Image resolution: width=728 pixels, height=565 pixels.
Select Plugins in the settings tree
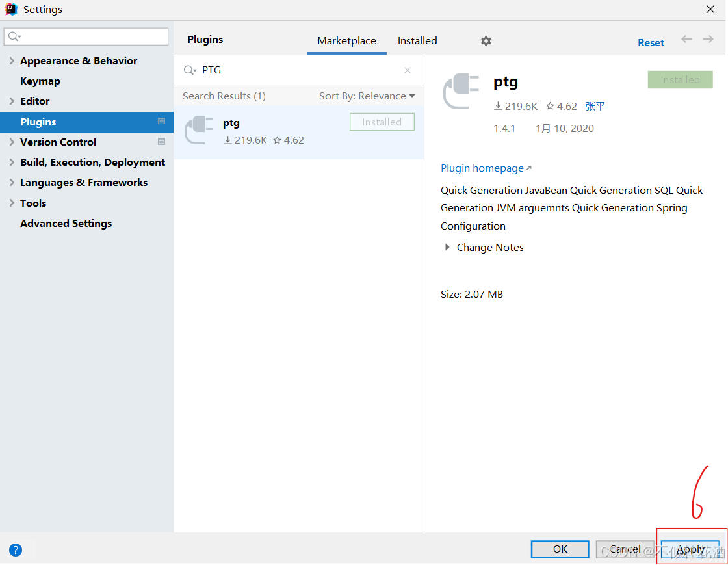point(87,122)
